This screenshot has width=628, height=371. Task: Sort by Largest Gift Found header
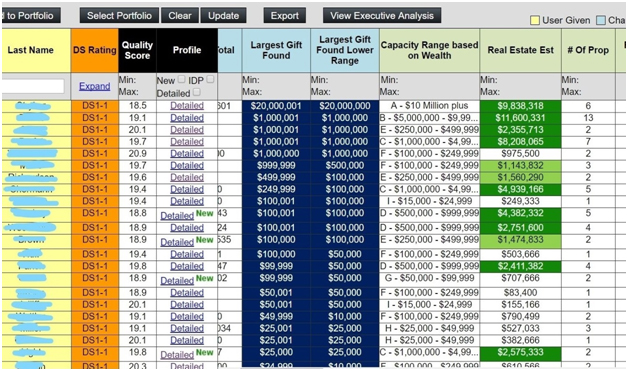click(x=276, y=50)
